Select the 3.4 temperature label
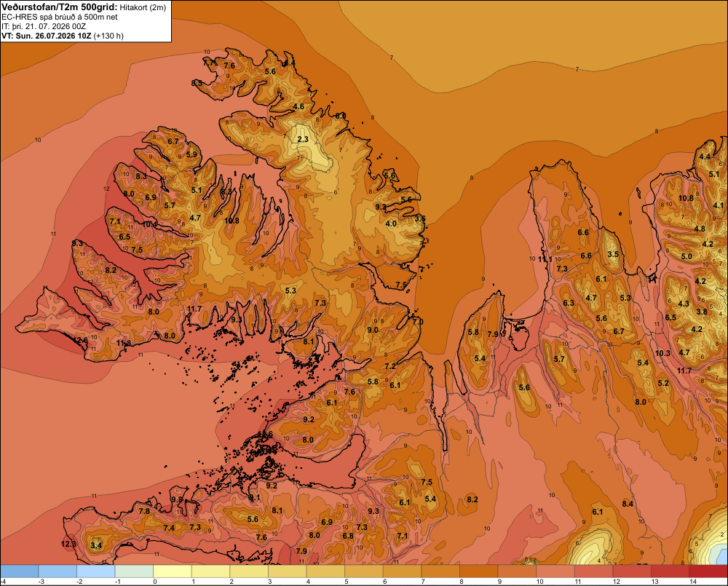This screenshot has height=586, width=728. (96, 545)
